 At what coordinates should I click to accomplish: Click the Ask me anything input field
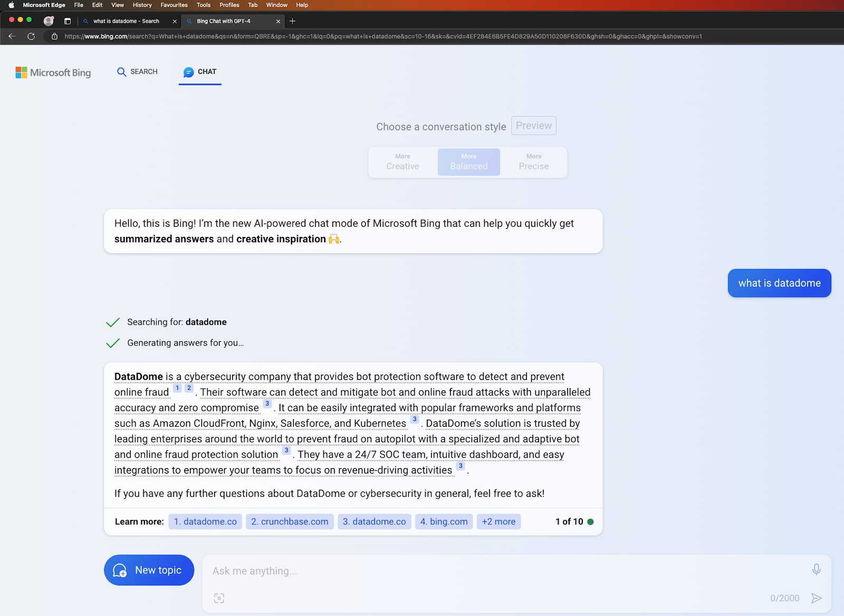point(501,571)
